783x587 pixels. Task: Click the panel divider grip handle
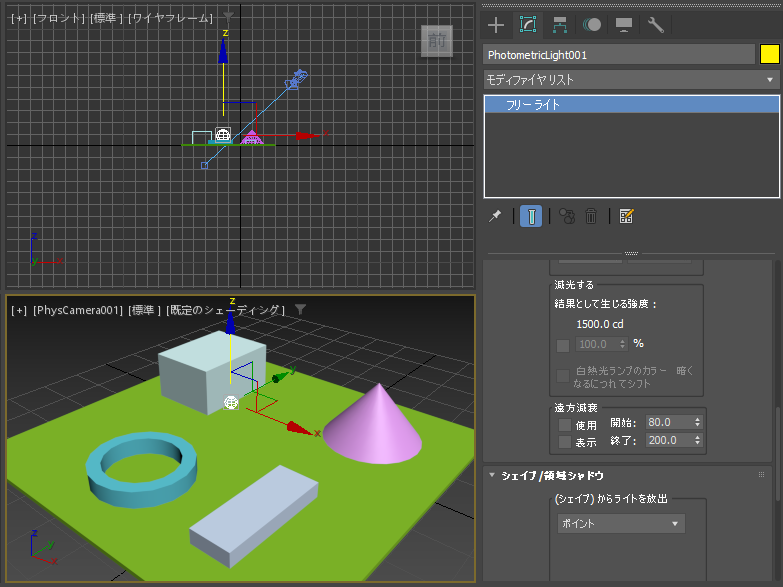click(631, 253)
